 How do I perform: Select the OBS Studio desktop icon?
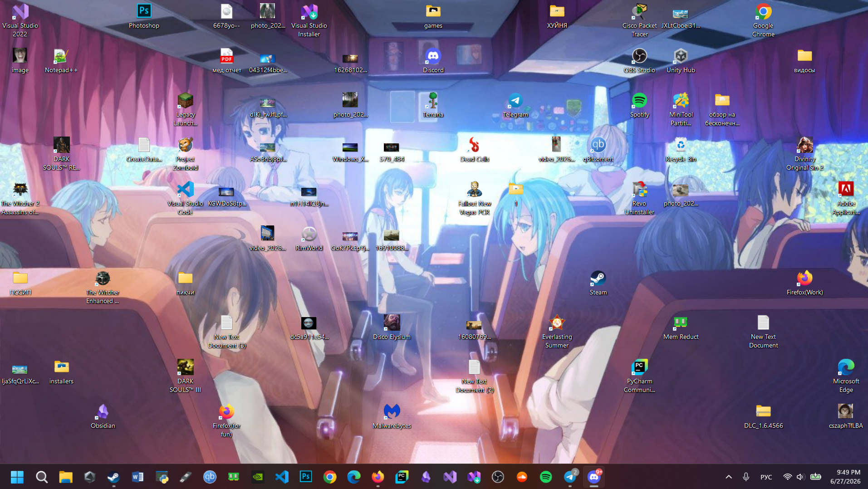639,61
